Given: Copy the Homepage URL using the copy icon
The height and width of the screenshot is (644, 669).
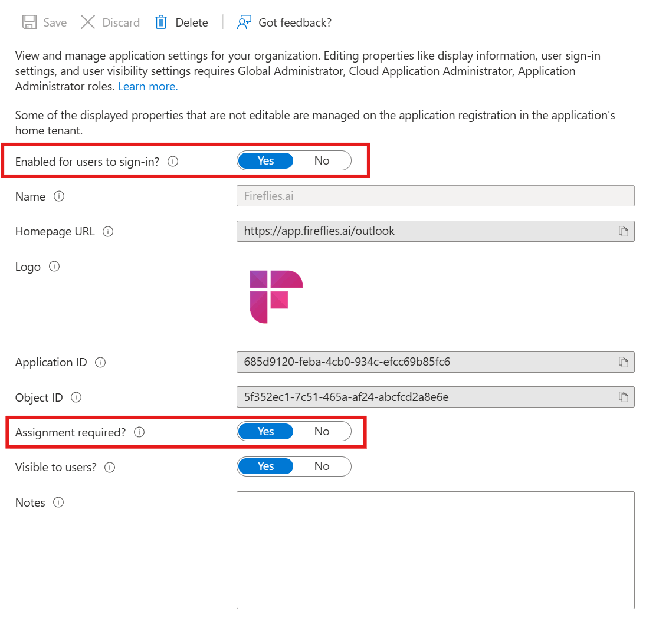Looking at the screenshot, I should (624, 231).
